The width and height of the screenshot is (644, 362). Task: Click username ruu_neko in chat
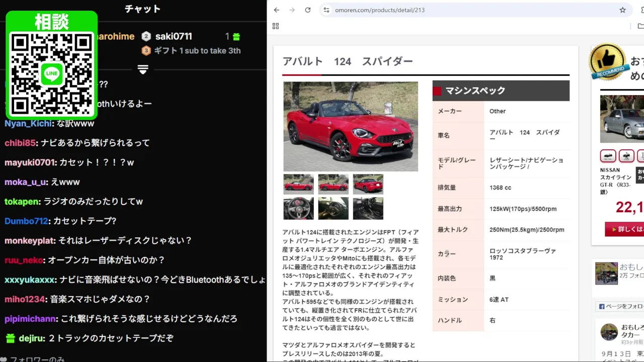tap(24, 260)
